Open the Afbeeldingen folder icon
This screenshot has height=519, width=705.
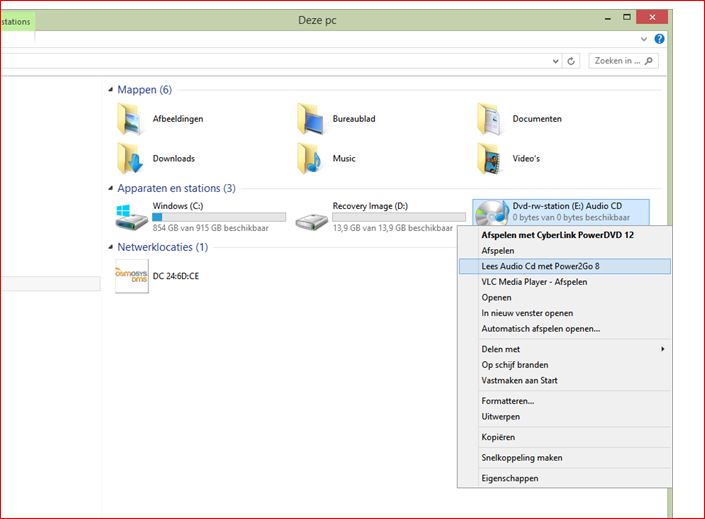[130, 119]
